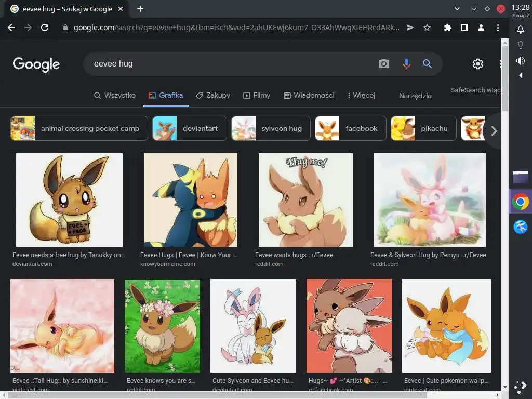This screenshot has height=399, width=532.
Task: Click the Chrome icon in the dock
Action: (x=521, y=202)
